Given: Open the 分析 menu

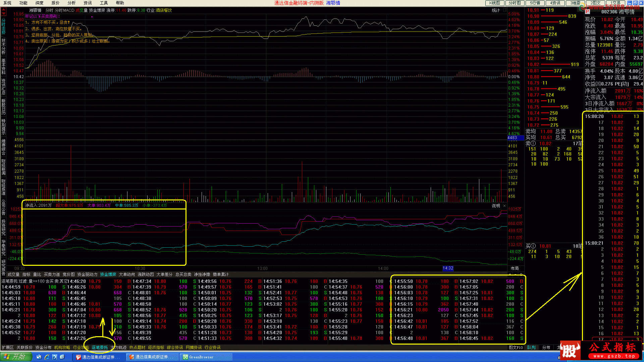Looking at the screenshot, I should 71,3.
